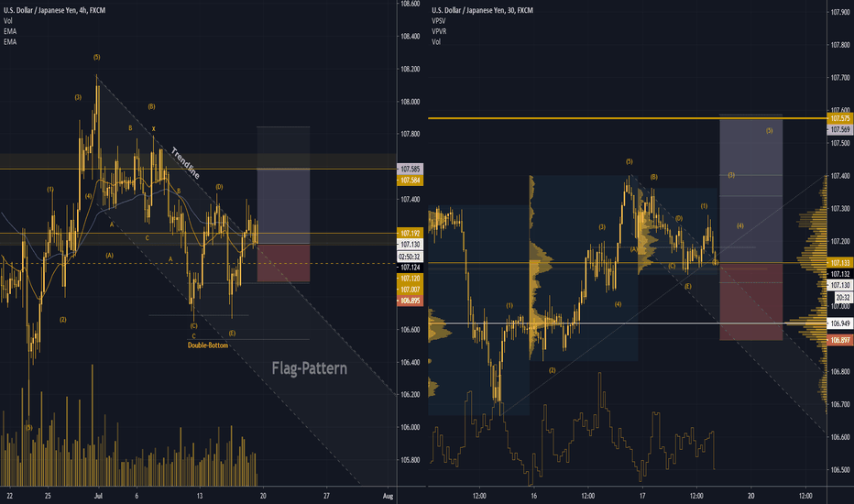Click the Flag-Pattern annotation text
This screenshot has height=504, width=854.
(310, 368)
